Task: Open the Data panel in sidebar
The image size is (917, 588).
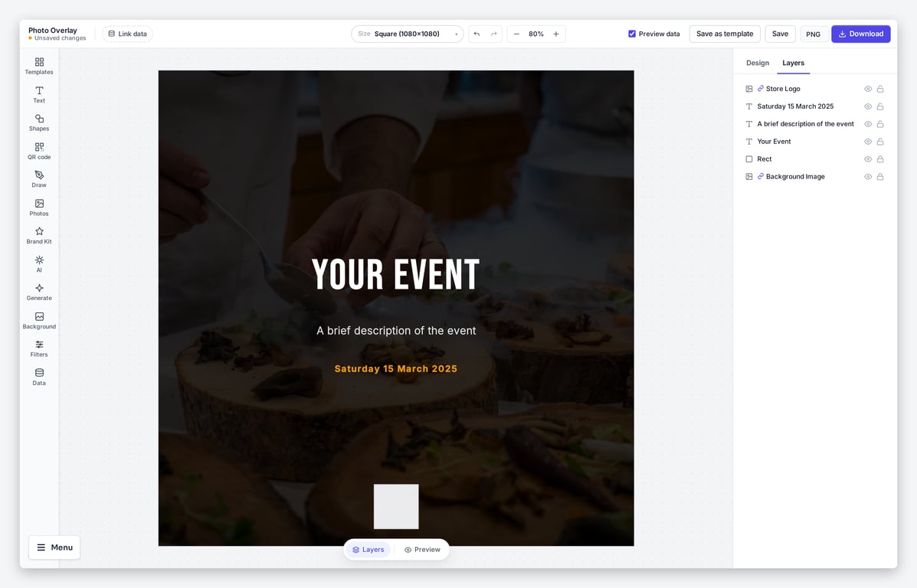Action: pos(39,377)
